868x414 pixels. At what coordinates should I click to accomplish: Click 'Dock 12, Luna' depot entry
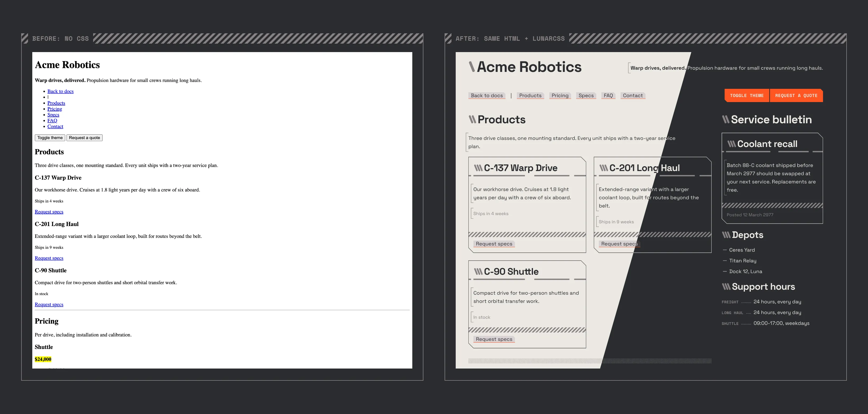[x=746, y=271]
